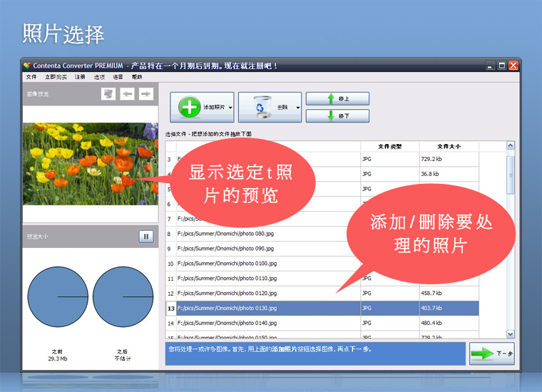Move selected photo down with green down arrow
This screenshot has height=392, width=542.
tap(337, 115)
